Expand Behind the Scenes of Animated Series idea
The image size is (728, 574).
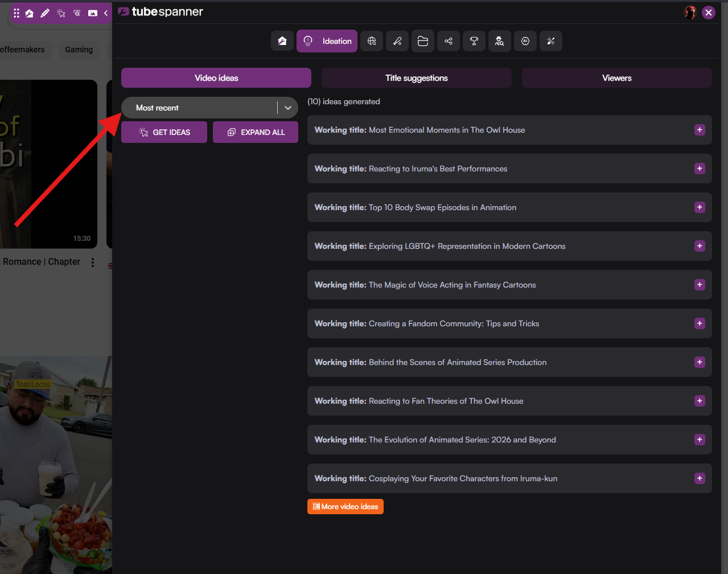click(700, 362)
